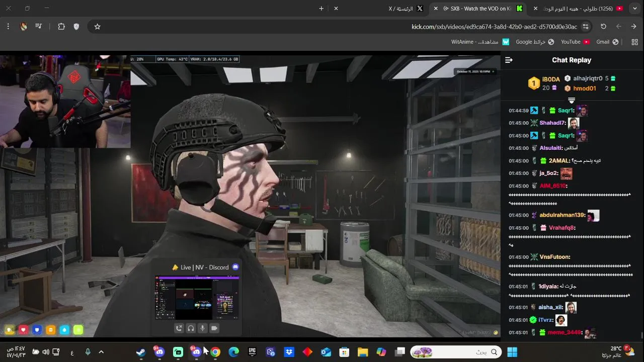Open site information icon in address bar
The image size is (644, 362).
(586, 27)
